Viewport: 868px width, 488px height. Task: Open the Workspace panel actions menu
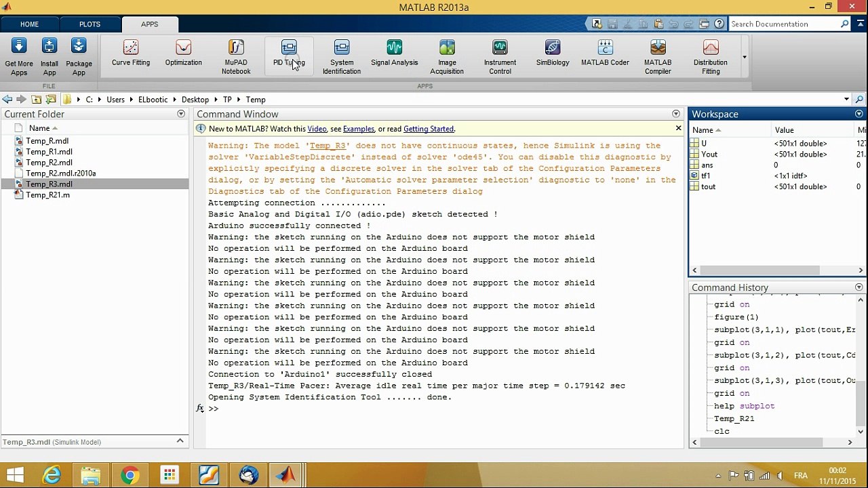pos(859,114)
